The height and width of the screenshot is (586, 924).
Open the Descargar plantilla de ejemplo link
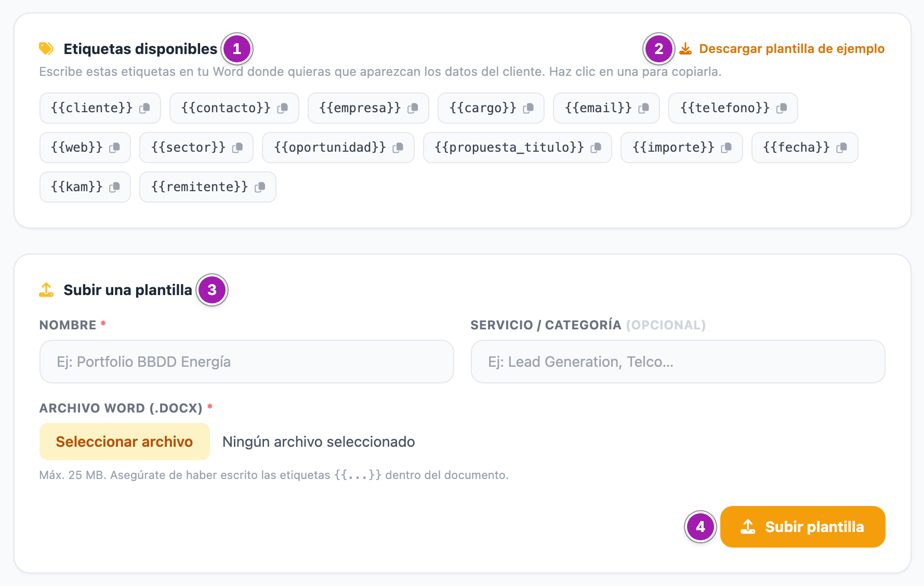[x=782, y=49]
